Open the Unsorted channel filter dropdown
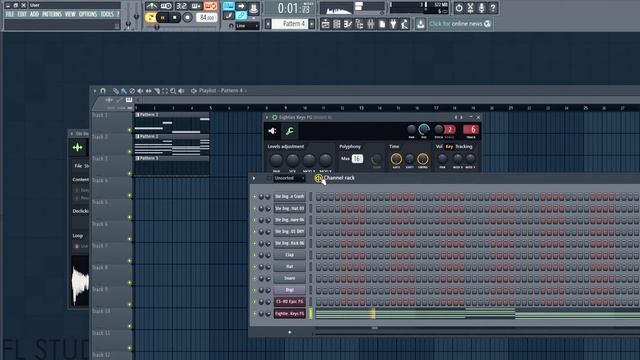 (289, 178)
